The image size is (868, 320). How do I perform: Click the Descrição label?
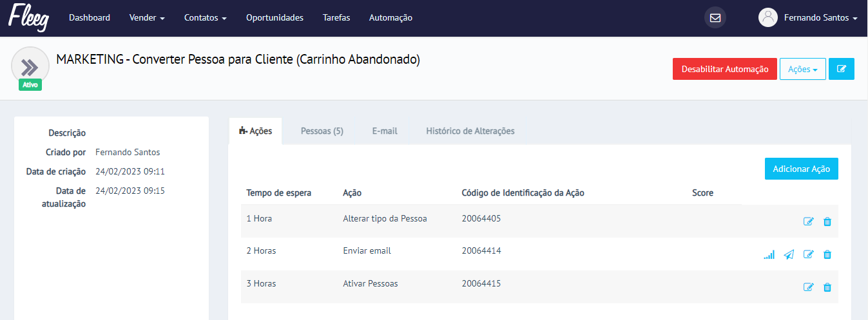(x=67, y=133)
